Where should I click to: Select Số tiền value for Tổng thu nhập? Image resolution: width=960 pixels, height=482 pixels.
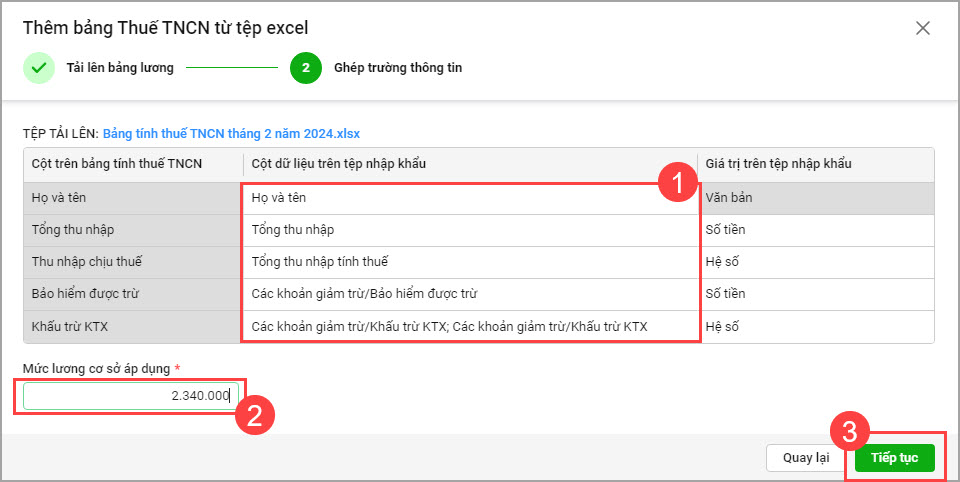click(725, 230)
